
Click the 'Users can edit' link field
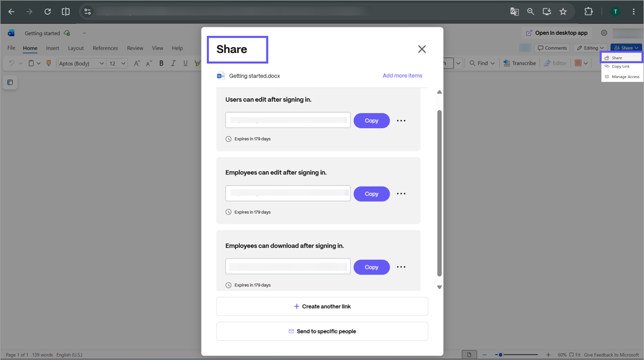click(288, 120)
